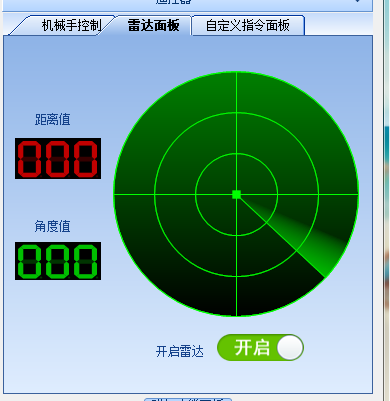This screenshot has width=390, height=401.
Task: Expand the collapse arrow on top header bar
Action: [x=357, y=1]
